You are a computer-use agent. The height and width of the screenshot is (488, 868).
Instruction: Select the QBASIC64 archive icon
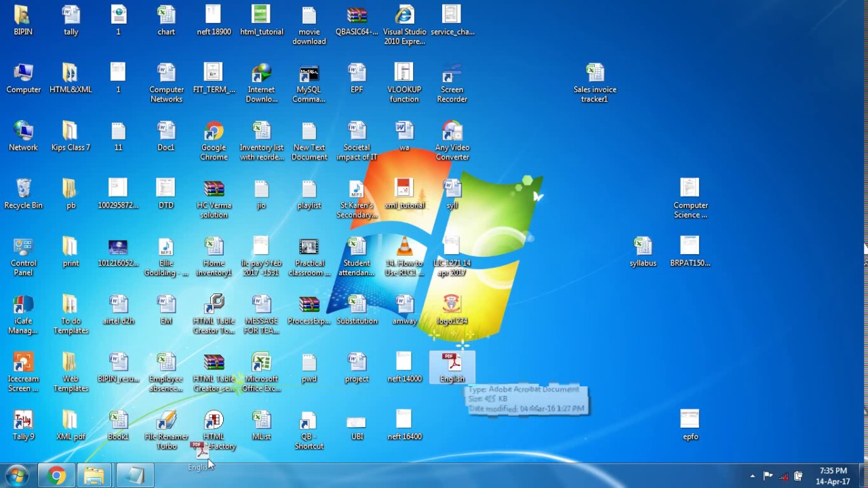coord(357,15)
